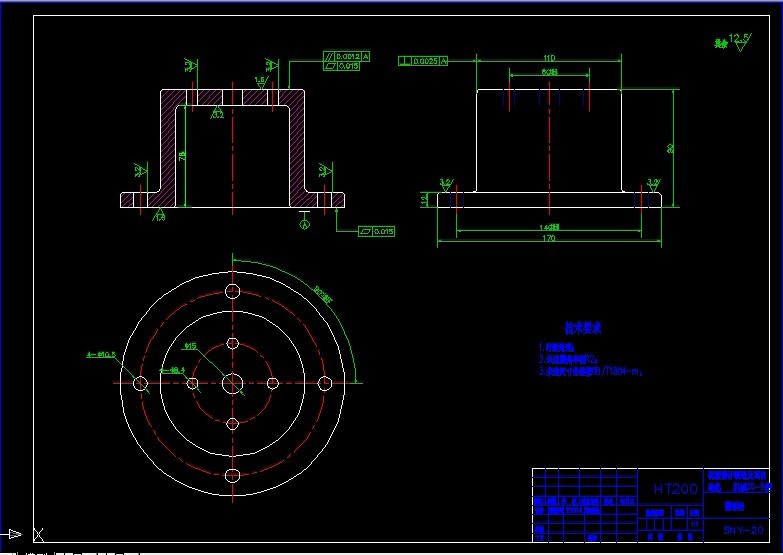Viewport: 783px width, 555px height.
Task: Click the center Φ15 hole circle
Action: pos(233,384)
